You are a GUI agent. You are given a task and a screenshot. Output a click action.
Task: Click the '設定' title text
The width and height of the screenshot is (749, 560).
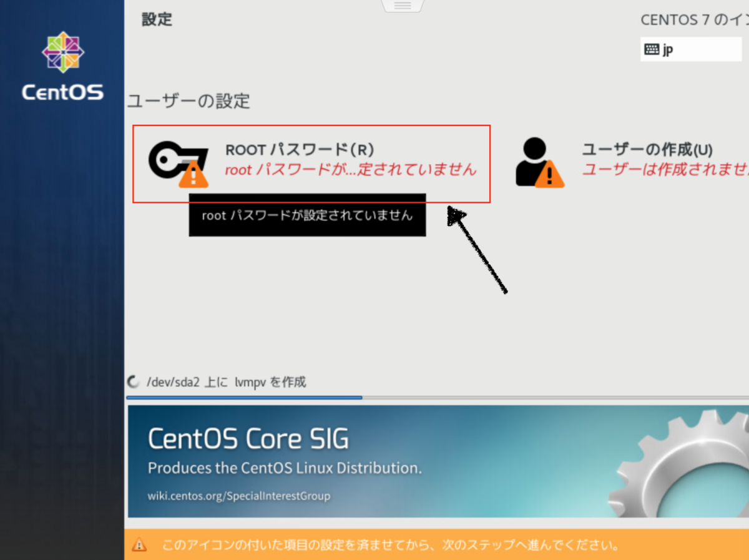point(157,19)
